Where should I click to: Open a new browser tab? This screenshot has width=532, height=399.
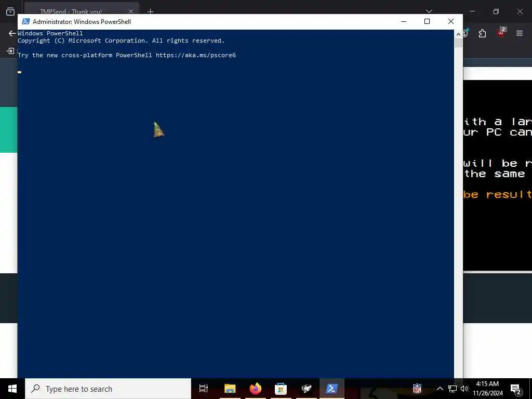click(150, 11)
